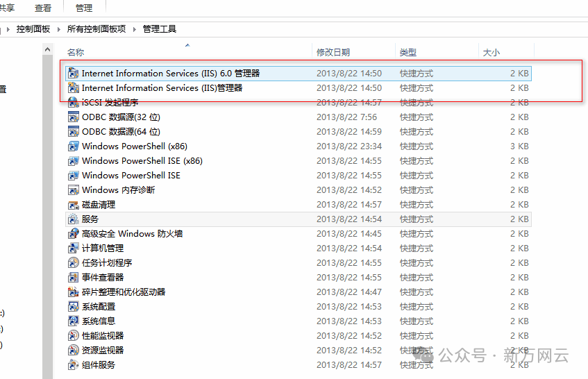Viewport: 588px width, 379px height.
Task: Select the 事件查看器 icon
Action: (73, 278)
